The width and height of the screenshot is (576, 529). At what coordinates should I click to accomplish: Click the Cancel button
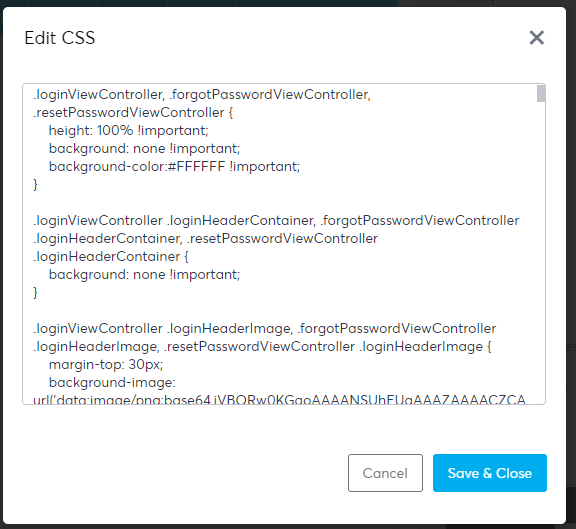tap(385, 473)
